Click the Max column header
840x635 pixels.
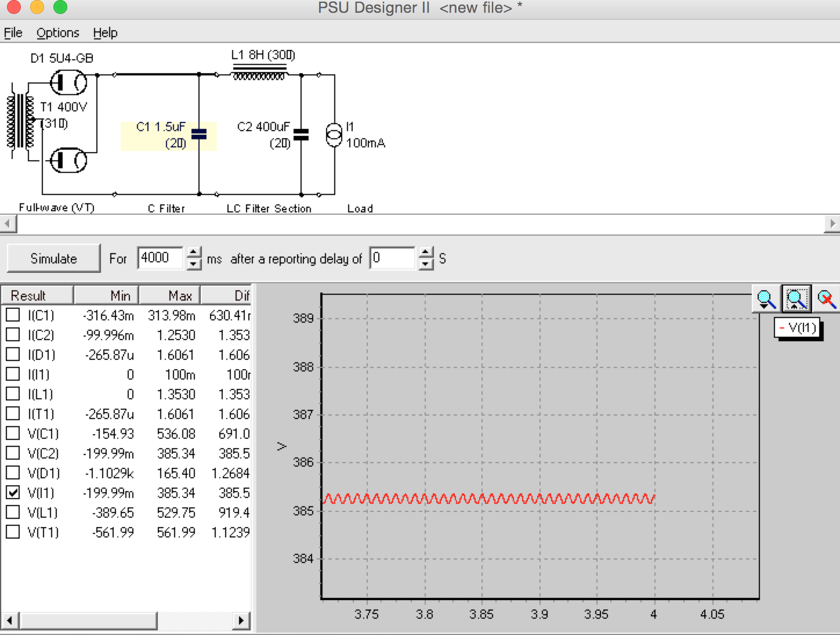pos(170,295)
